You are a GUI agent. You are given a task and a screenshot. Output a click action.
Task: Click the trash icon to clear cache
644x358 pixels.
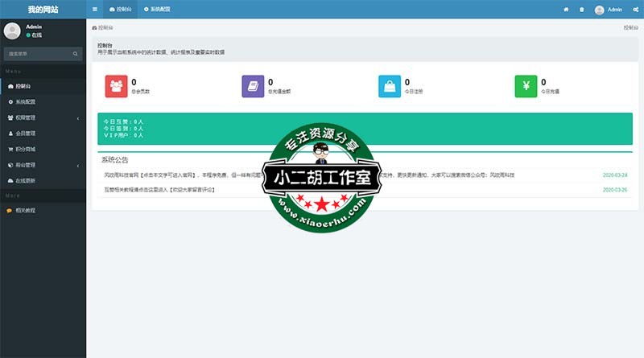(582, 10)
